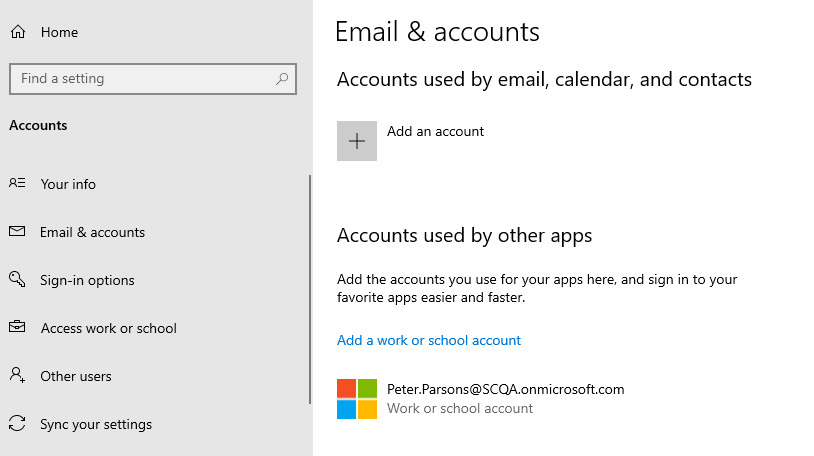
Task: Focus the Find a setting search box
Action: [x=153, y=79]
